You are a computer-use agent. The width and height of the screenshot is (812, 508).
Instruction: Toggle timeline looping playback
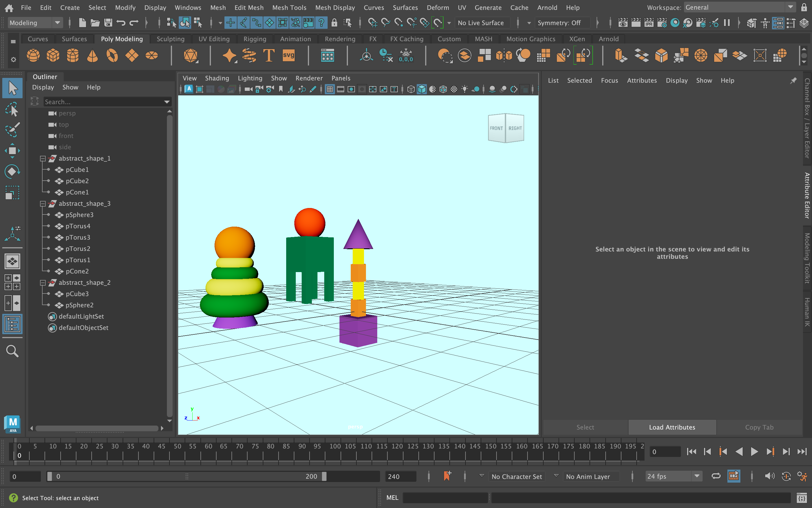(716, 476)
